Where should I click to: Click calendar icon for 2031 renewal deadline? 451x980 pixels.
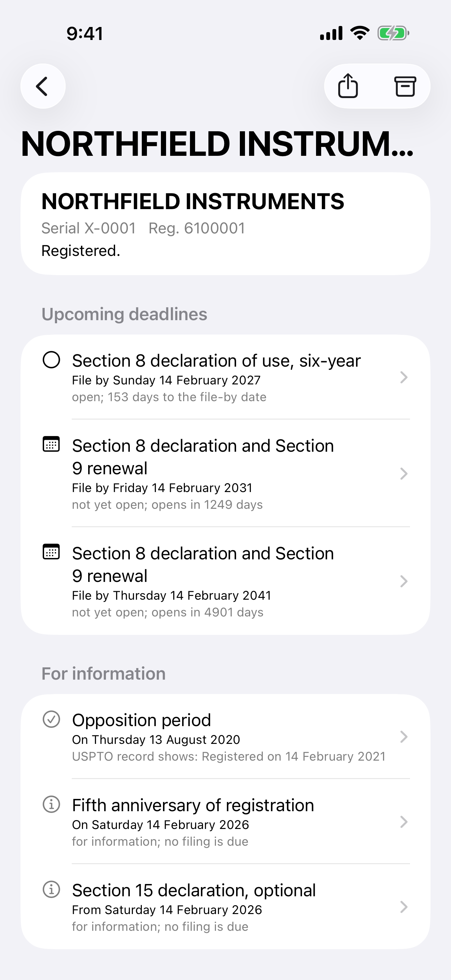(51, 444)
